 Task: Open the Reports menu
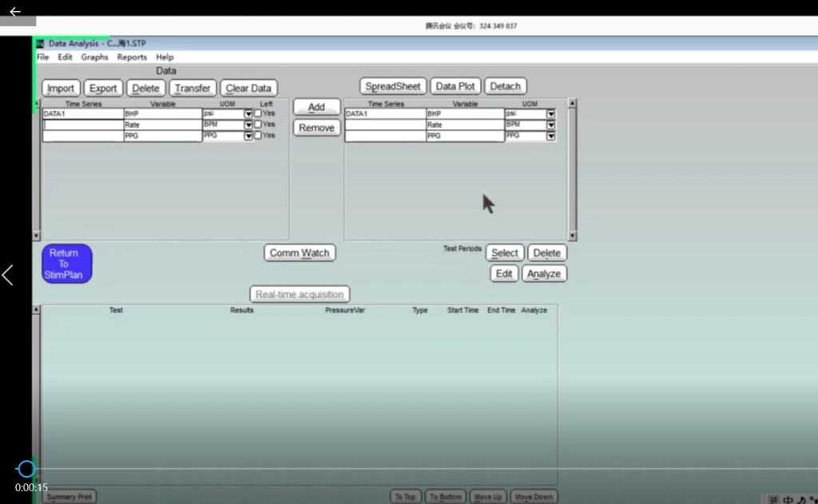[x=132, y=58]
